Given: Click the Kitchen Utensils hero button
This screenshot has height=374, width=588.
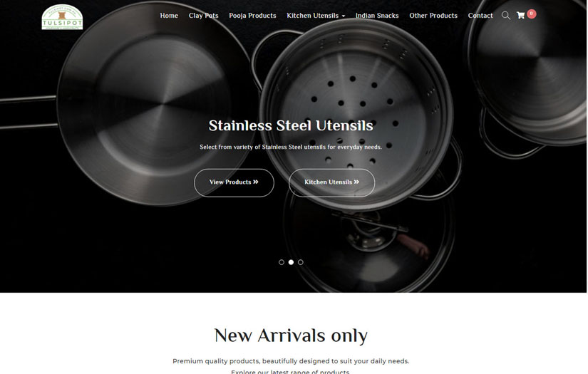Looking at the screenshot, I should point(331,182).
